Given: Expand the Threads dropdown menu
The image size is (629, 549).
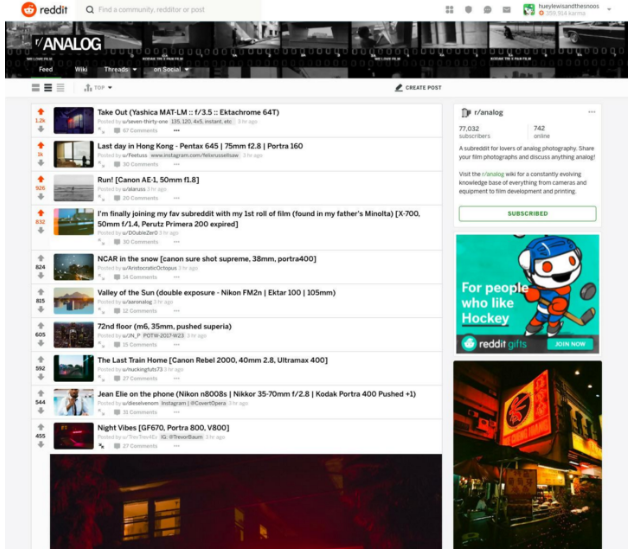Looking at the screenshot, I should (120, 69).
